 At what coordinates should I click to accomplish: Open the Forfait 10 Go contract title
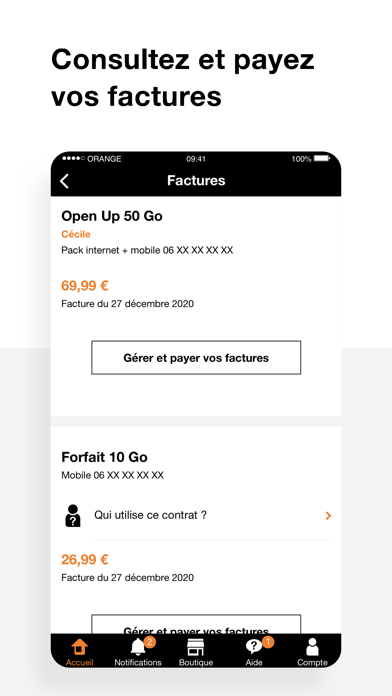click(104, 457)
